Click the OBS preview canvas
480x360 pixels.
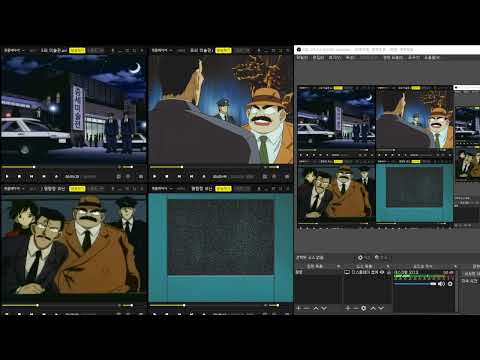(388, 157)
